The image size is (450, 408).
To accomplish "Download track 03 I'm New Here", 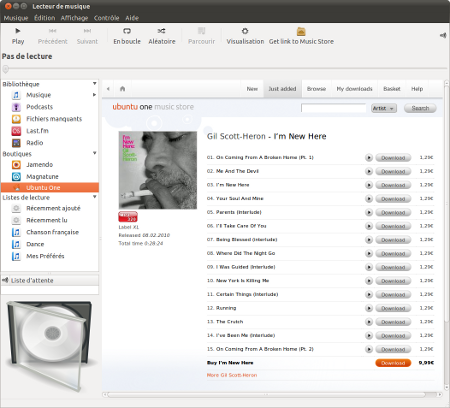I will pyautogui.click(x=393, y=185).
